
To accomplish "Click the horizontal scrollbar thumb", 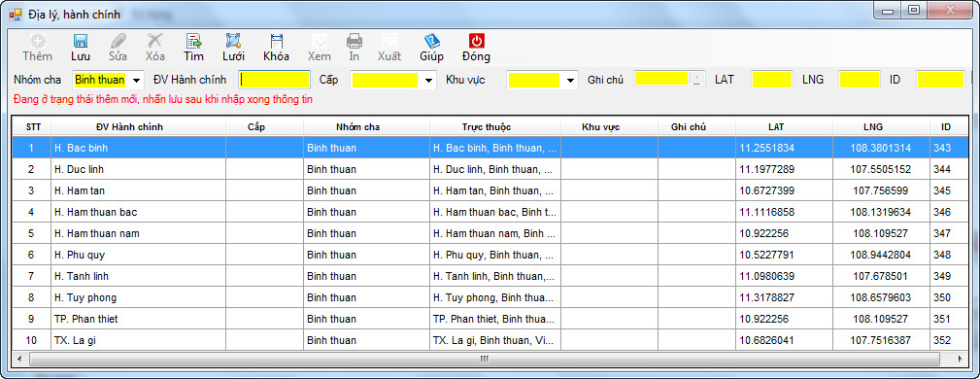I will pyautogui.click(x=485, y=359).
